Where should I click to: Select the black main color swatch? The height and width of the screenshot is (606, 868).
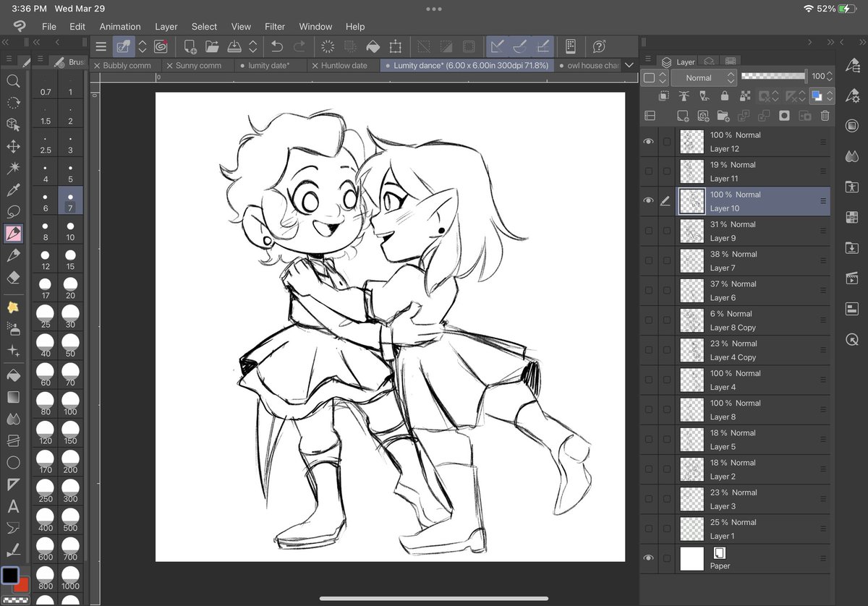(x=10, y=576)
